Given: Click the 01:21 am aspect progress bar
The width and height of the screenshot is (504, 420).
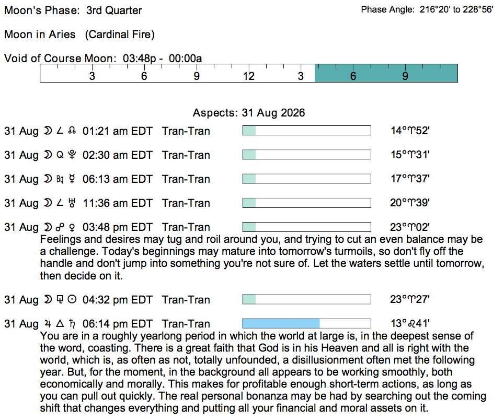Looking at the screenshot, I should (x=306, y=131).
